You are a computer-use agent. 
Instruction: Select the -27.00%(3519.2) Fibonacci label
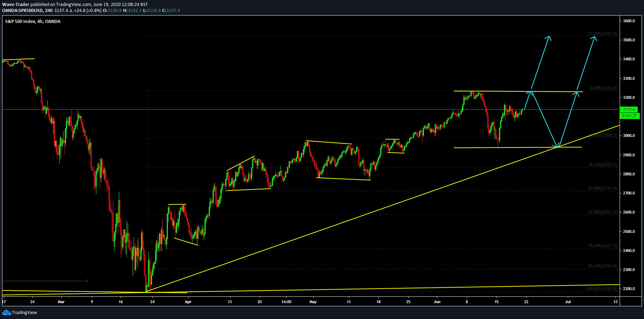coord(602,34)
